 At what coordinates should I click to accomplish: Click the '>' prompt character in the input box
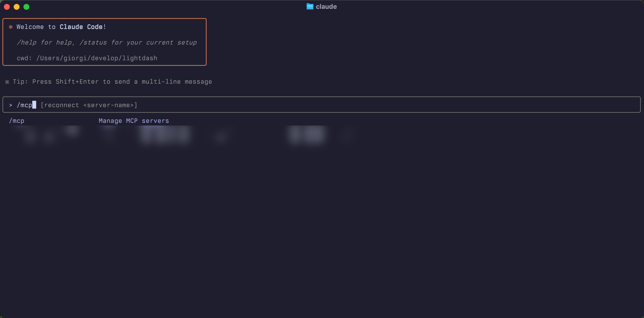click(x=11, y=105)
